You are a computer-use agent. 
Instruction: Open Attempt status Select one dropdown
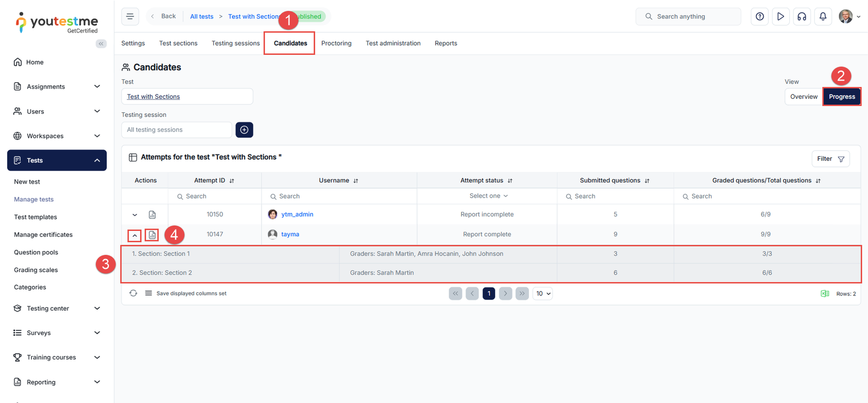pos(488,196)
